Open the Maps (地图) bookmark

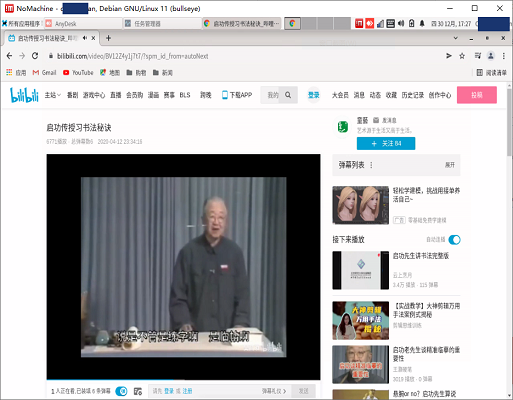click(x=110, y=72)
